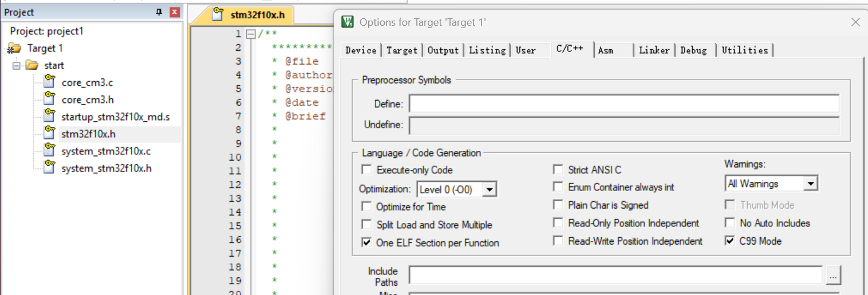
Task: Close the Options for Target dialog
Action: coord(855,22)
